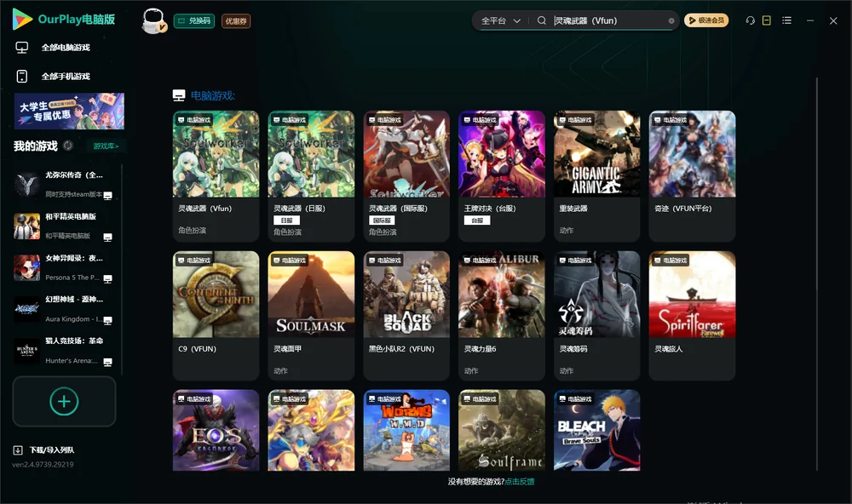Screen dimensions: 852x504
Task: Click the download icon beside 下载/导入列队
Action: [18, 450]
